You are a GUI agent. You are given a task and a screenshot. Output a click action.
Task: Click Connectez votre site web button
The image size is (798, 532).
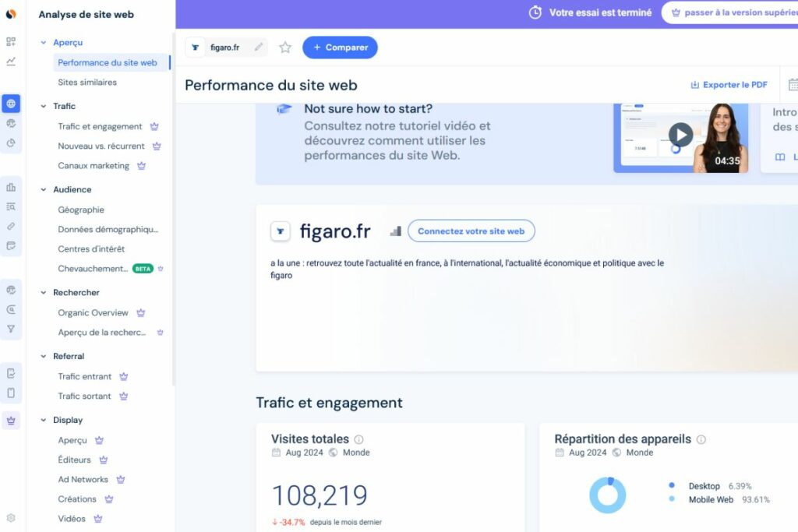(x=471, y=231)
